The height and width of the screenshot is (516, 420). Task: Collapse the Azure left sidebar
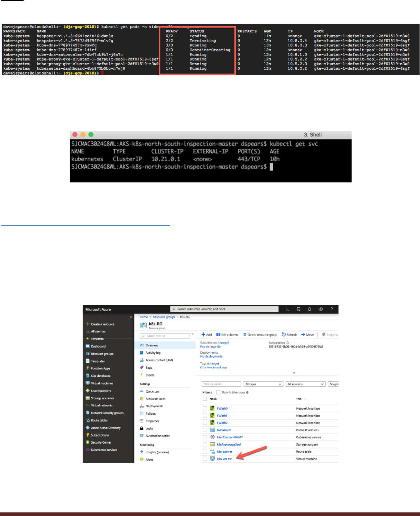[x=131, y=317]
